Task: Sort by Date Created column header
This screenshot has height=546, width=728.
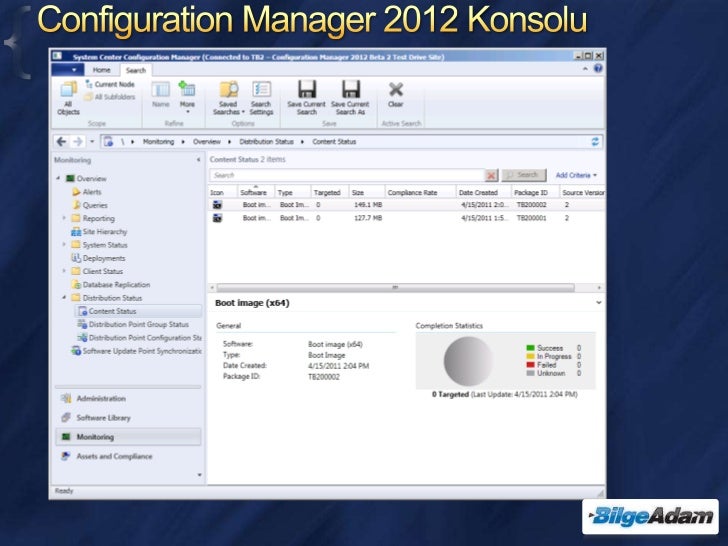Action: 483,192
